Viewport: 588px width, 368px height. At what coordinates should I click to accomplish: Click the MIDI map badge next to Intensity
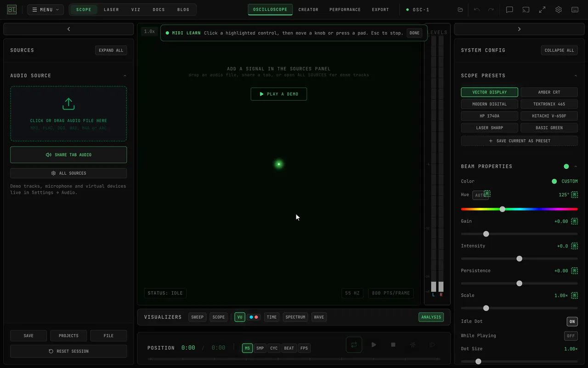click(x=574, y=246)
